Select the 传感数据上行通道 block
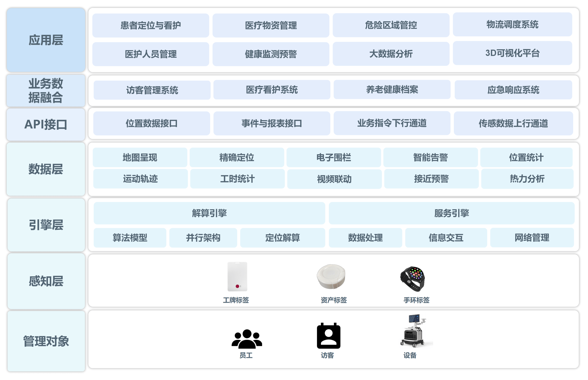Screen dimensions: 588x380 513,123
